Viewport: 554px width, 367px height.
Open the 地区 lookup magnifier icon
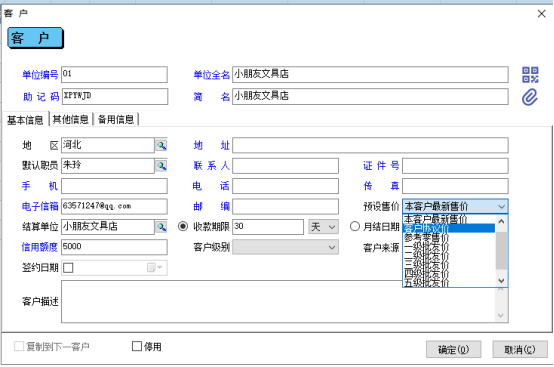point(161,145)
